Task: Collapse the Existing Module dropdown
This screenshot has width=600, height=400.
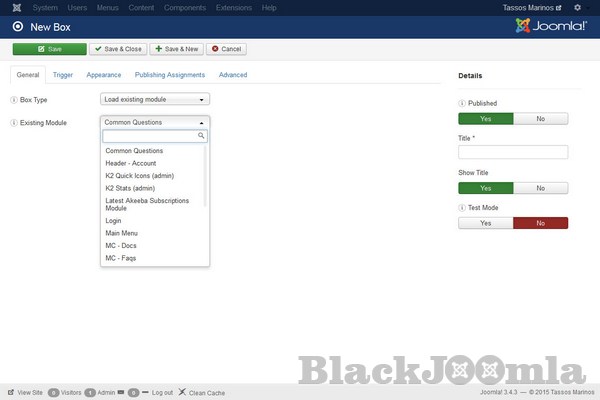Action: (x=155, y=122)
